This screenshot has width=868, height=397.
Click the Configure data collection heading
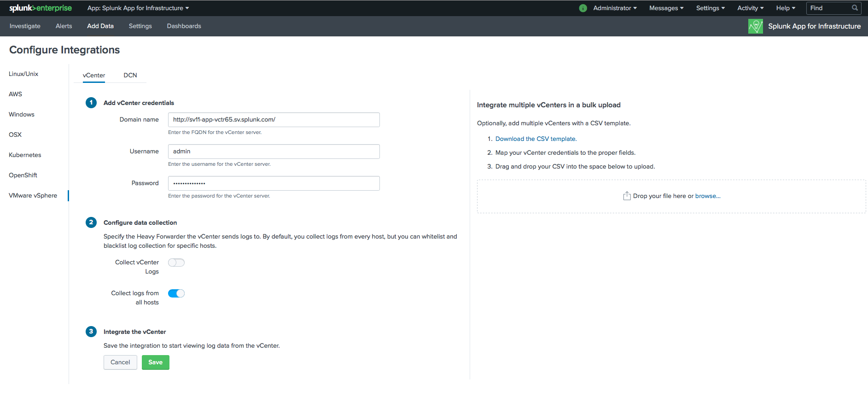coord(140,222)
